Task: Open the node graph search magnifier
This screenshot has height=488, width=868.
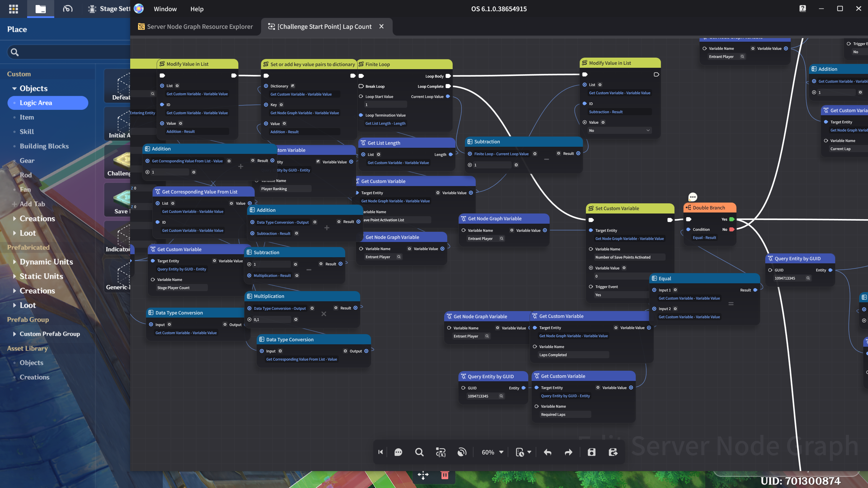Action: [x=419, y=452]
